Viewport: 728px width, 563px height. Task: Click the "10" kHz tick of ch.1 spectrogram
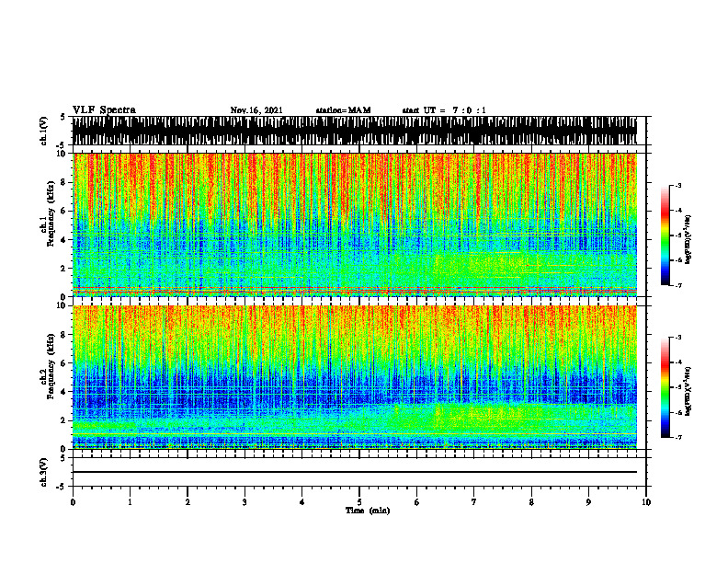(63, 154)
